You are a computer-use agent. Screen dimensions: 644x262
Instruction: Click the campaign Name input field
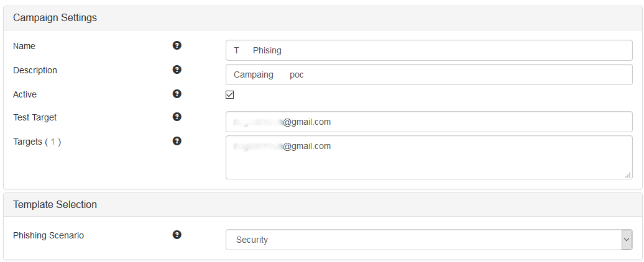pos(429,50)
